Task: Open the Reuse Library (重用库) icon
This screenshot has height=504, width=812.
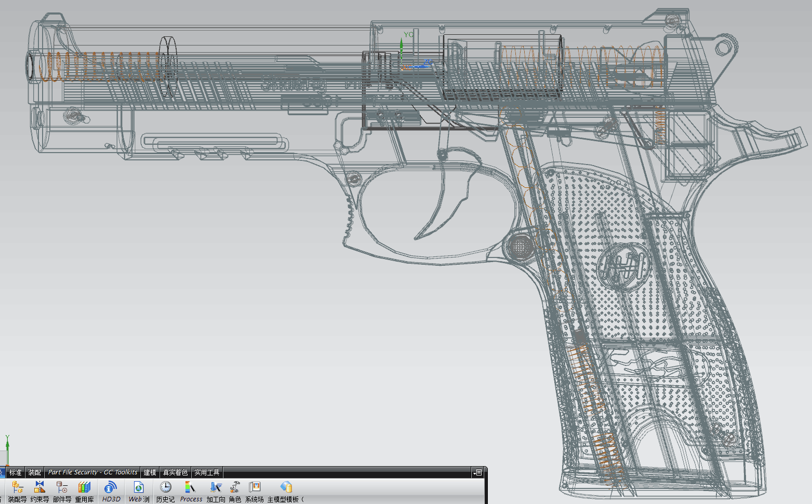Action: click(84, 488)
